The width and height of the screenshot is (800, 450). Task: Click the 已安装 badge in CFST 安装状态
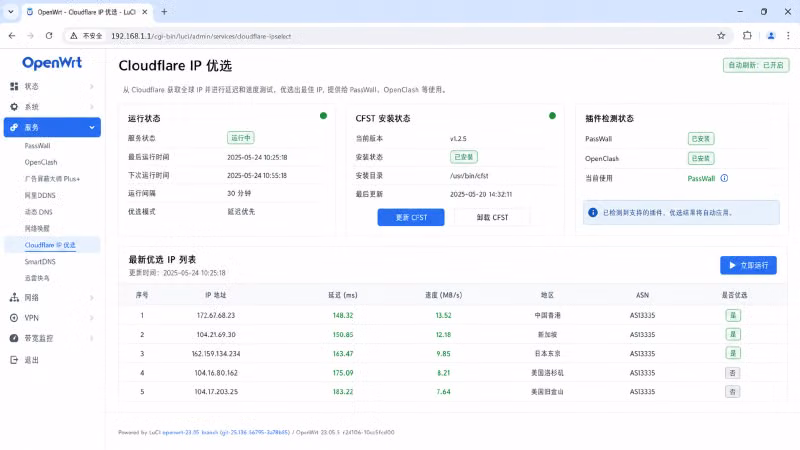point(463,157)
